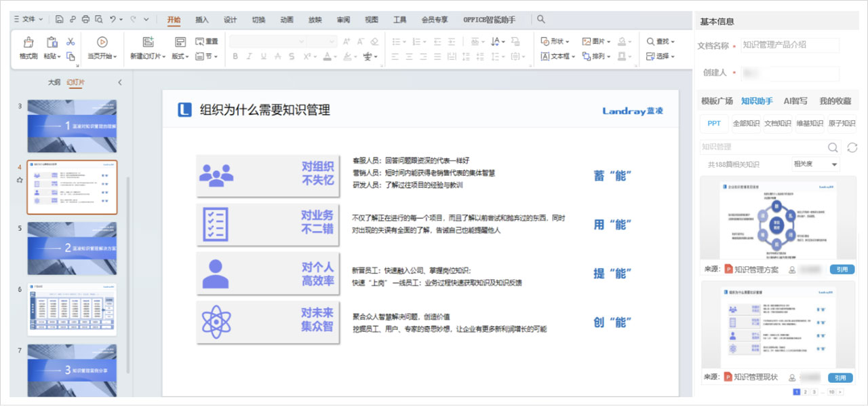Click the search magnifier in knowledge panel
Screen dimensions: 868x406
pos(833,147)
